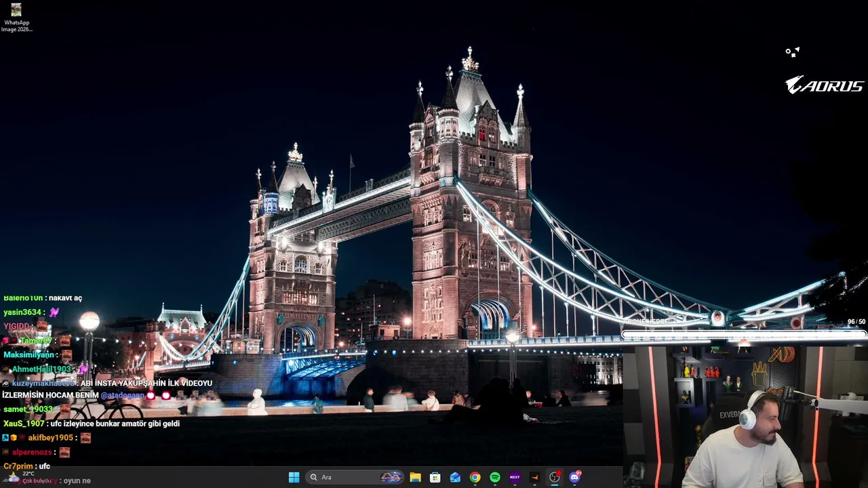The width and height of the screenshot is (868, 488).
Task: Click the search highlight image in the search box
Action: point(391,477)
